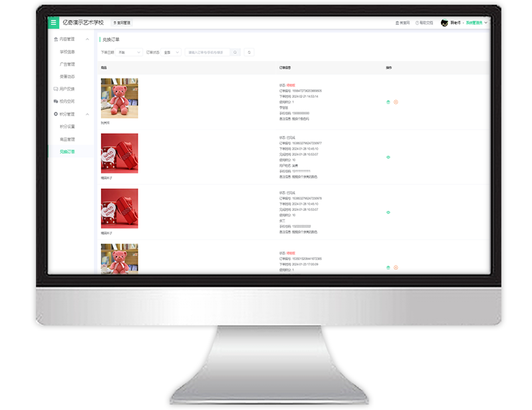Viewport: 532px width, 410px height.
Task: Click green confirm icon on last order
Action: click(x=388, y=268)
